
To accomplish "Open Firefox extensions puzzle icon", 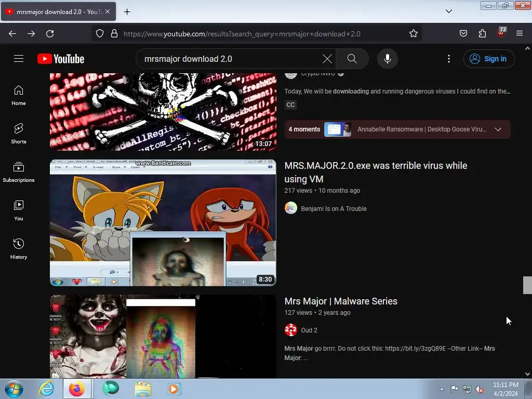I will (482, 34).
